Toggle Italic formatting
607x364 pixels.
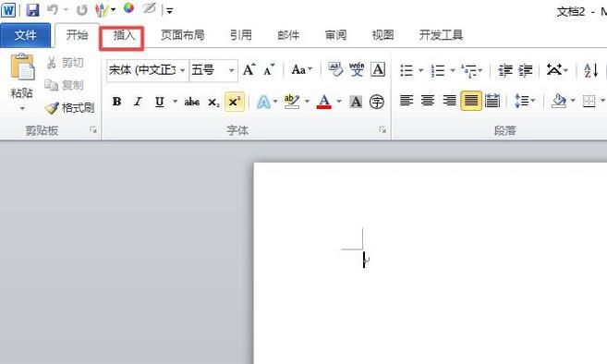click(x=138, y=102)
